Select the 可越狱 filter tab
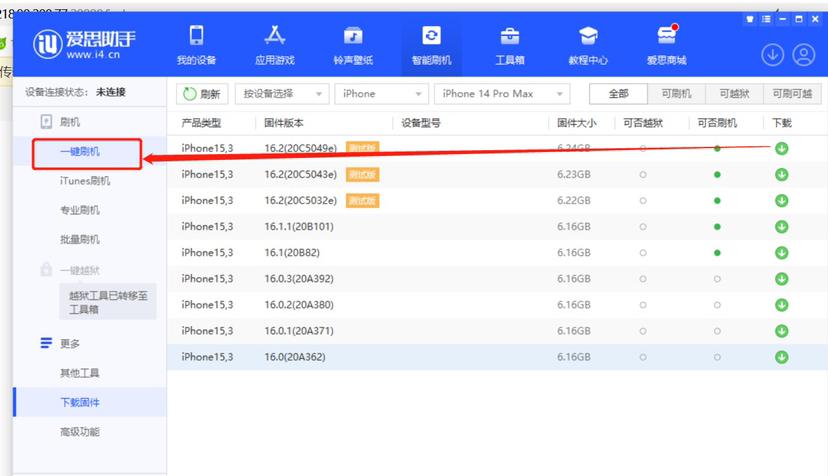The image size is (828, 476). pos(735,94)
